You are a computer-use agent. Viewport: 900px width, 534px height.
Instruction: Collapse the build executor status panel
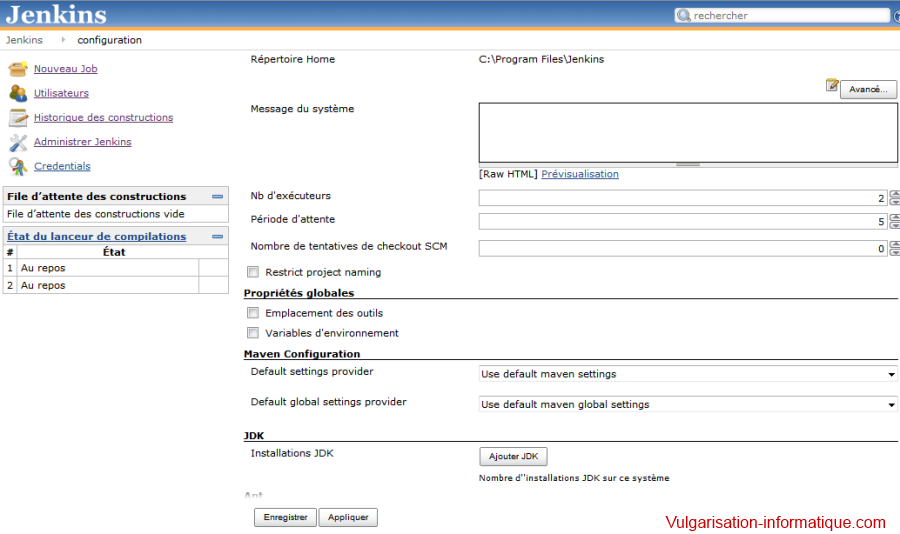[218, 237]
